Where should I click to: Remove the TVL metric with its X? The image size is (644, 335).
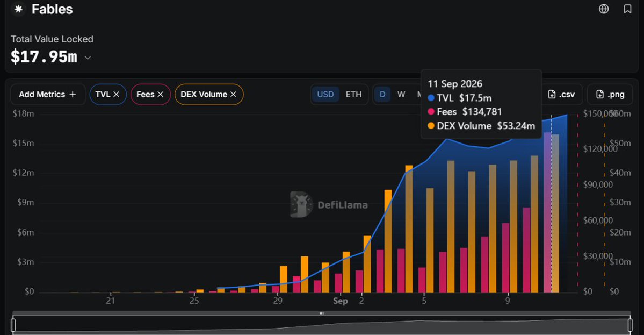116,95
